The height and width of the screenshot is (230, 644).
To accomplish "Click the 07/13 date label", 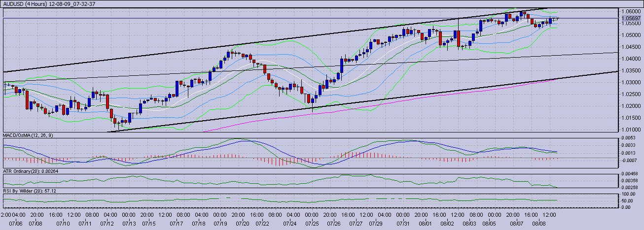I will pyautogui.click(x=129, y=224).
